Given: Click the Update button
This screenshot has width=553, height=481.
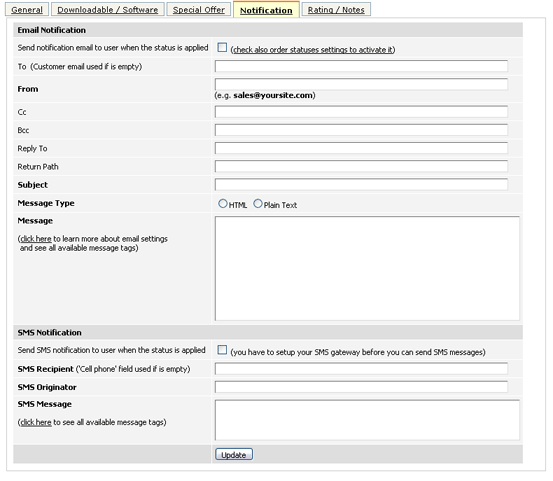Looking at the screenshot, I should coord(234,455).
